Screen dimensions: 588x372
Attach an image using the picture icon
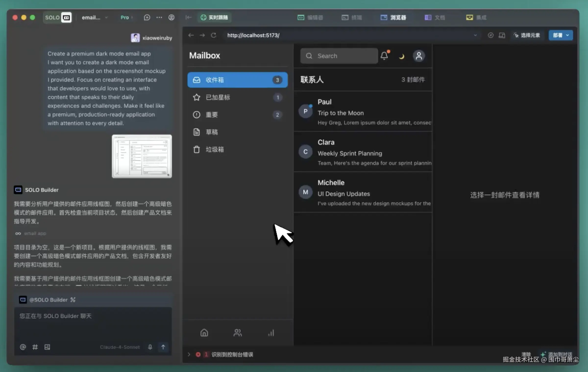pyautogui.click(x=47, y=347)
